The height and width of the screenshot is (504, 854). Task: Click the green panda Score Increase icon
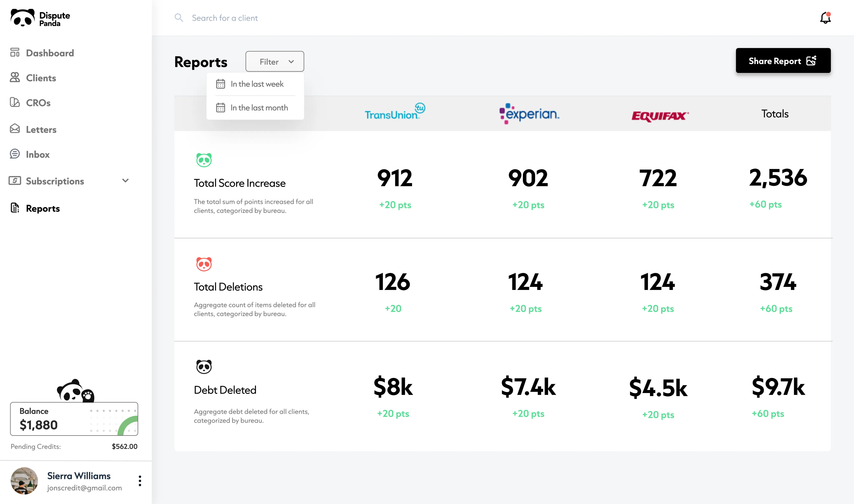click(204, 160)
